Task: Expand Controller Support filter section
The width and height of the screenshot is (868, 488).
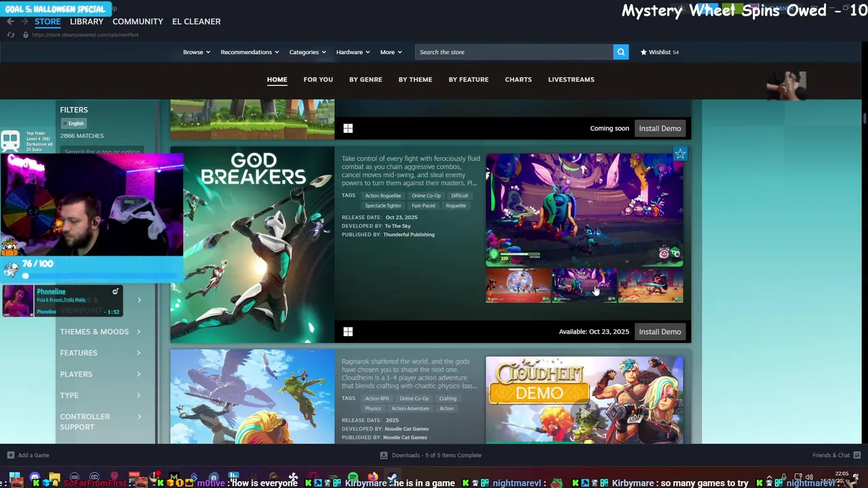Action: [x=100, y=422]
